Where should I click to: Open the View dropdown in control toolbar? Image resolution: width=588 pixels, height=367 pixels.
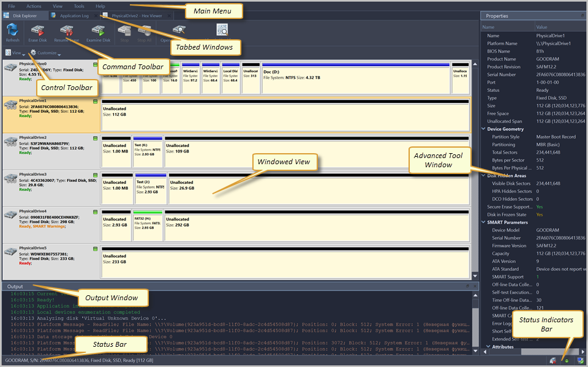point(14,53)
